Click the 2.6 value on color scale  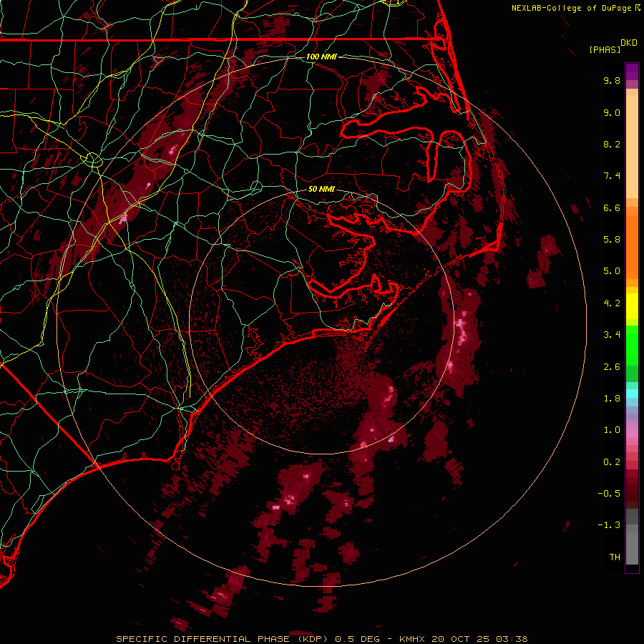(612, 367)
